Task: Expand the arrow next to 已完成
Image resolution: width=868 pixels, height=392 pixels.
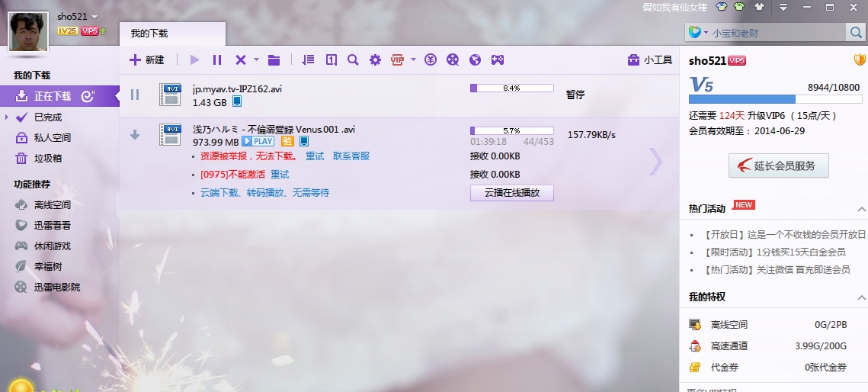Action: click(7, 117)
